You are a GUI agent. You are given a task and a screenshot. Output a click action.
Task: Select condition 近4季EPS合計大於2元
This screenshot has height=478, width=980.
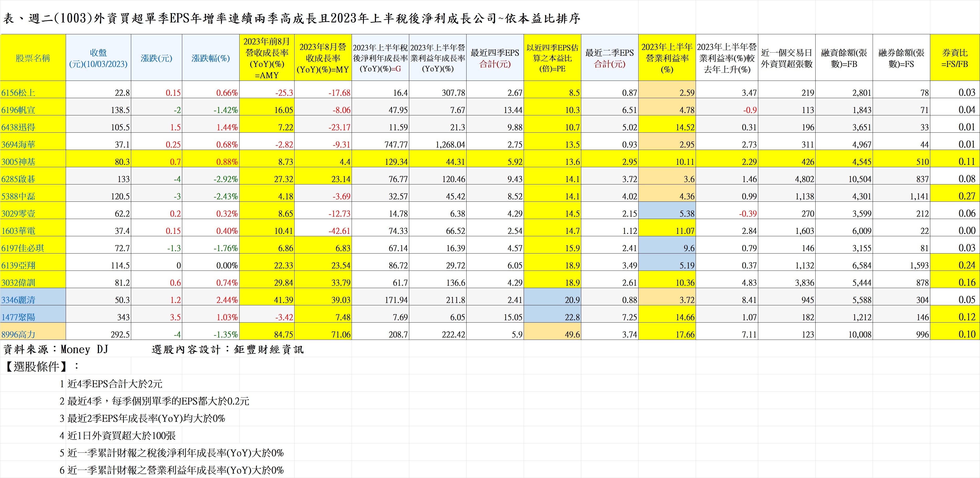pyautogui.click(x=114, y=384)
